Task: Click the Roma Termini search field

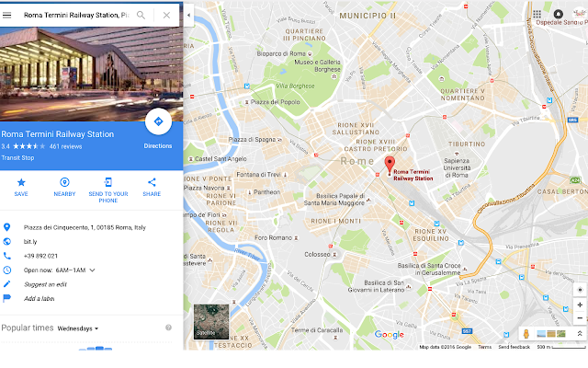Action: point(76,15)
